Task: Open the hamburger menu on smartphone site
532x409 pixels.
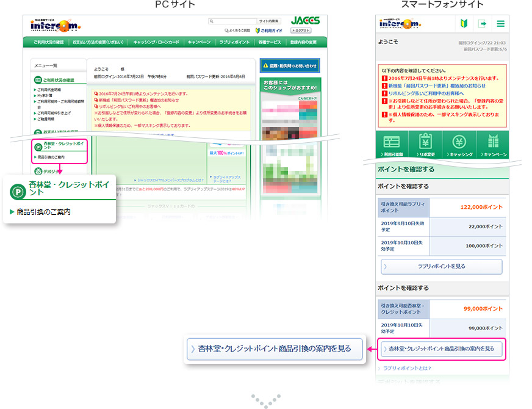Action: tap(500, 23)
